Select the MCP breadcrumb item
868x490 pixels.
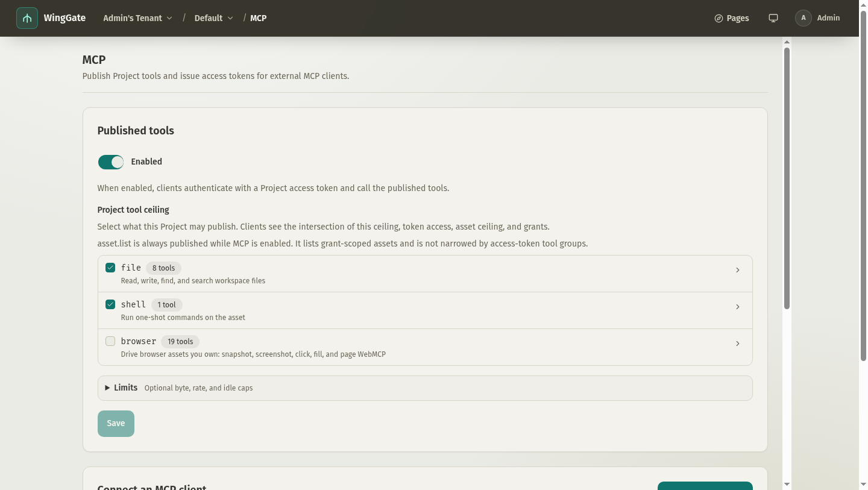click(258, 18)
